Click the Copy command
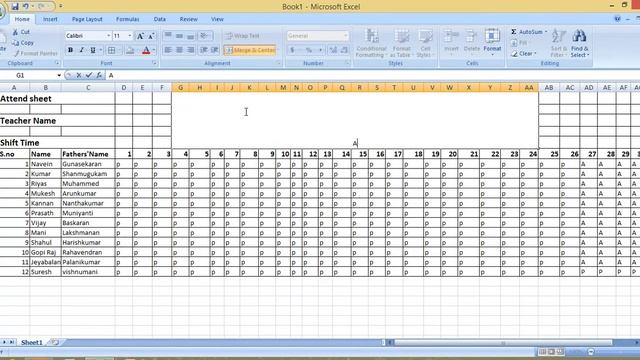 pos(23,42)
